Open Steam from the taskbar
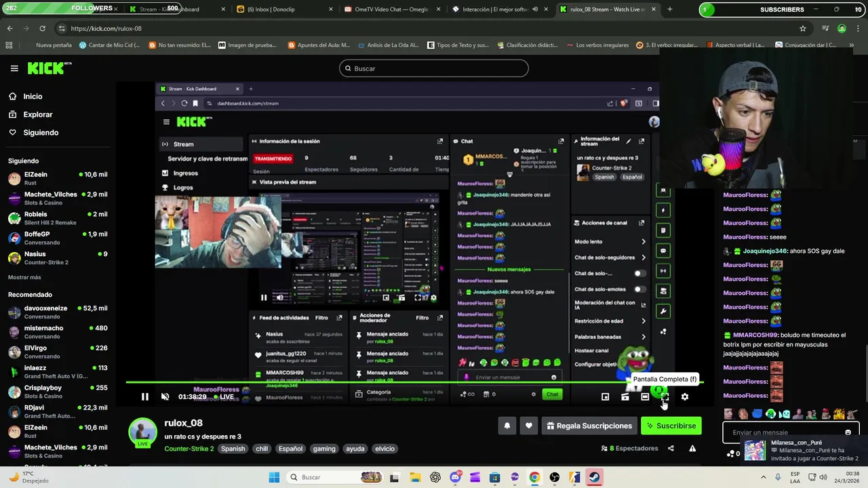 pos(594,477)
